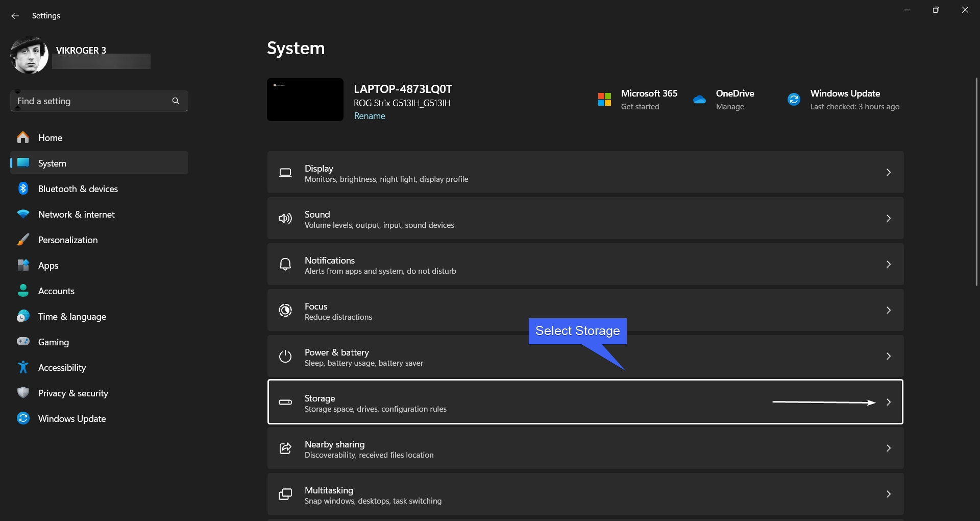Open Accounts section in sidebar

(99, 291)
